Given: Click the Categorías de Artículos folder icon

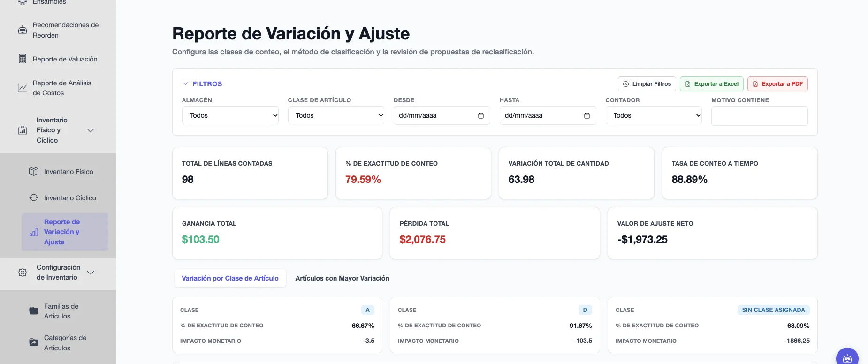Looking at the screenshot, I should click(34, 342).
